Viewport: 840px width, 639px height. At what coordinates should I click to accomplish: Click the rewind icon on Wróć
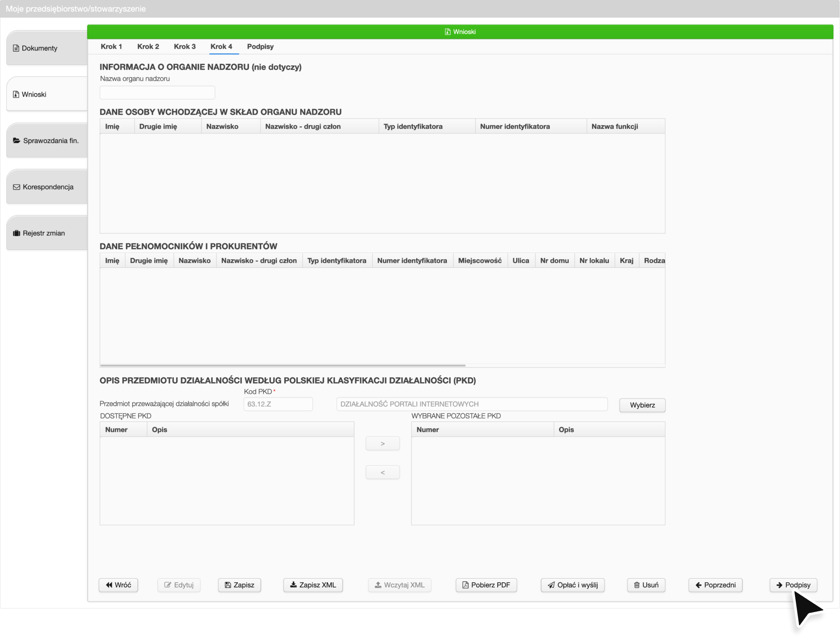click(x=109, y=585)
